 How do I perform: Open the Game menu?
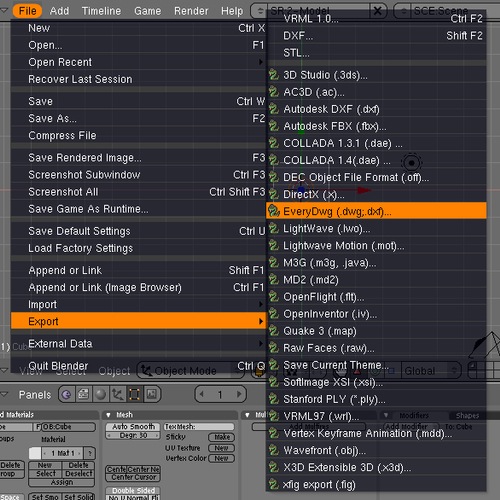(x=147, y=11)
